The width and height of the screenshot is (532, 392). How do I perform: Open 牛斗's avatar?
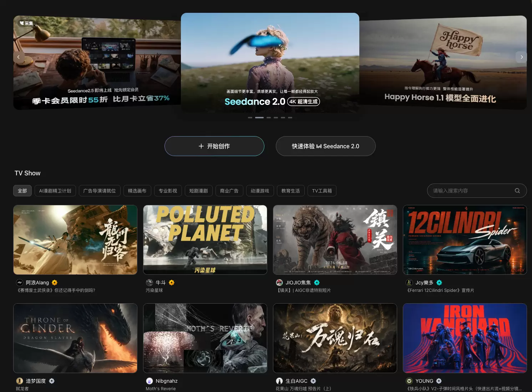[150, 283]
